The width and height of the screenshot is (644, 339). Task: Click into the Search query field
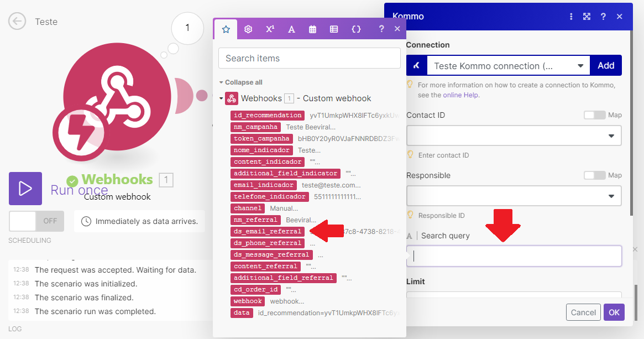click(x=514, y=256)
